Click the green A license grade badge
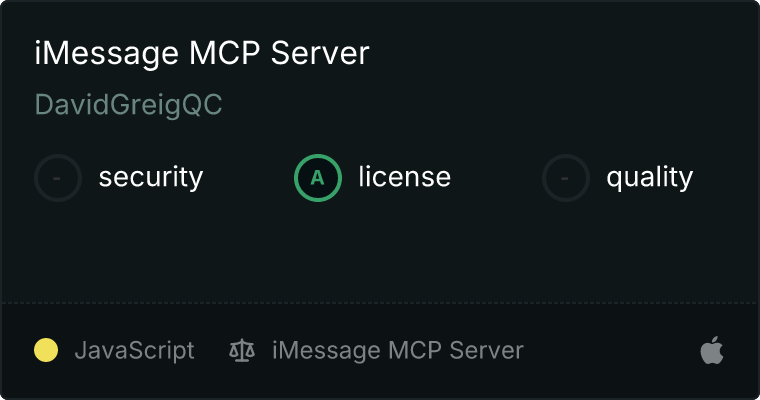 [318, 178]
